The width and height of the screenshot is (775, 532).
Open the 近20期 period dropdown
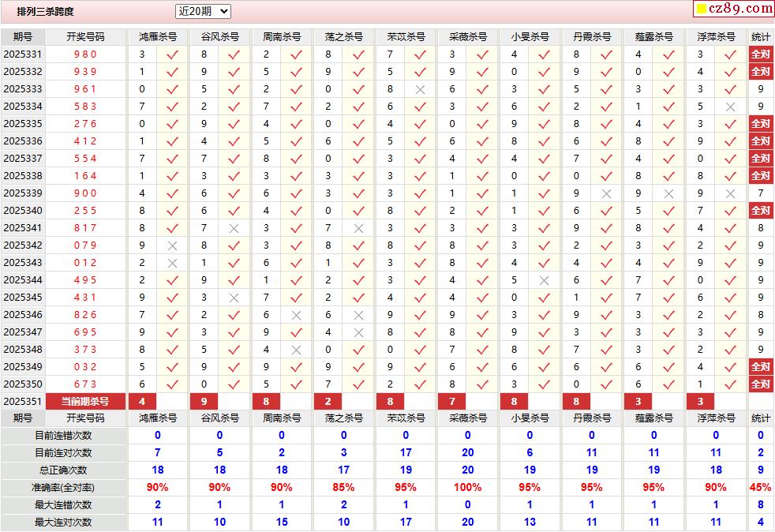pyautogui.click(x=203, y=11)
